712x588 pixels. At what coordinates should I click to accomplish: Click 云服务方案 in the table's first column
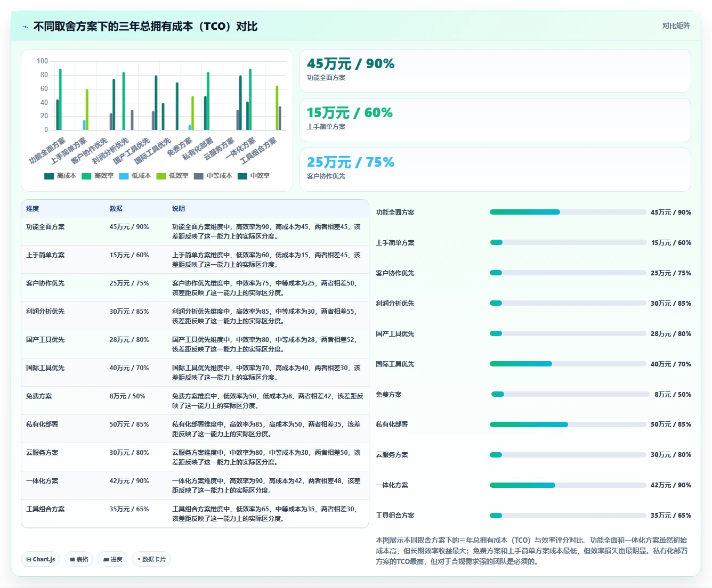[42, 453]
